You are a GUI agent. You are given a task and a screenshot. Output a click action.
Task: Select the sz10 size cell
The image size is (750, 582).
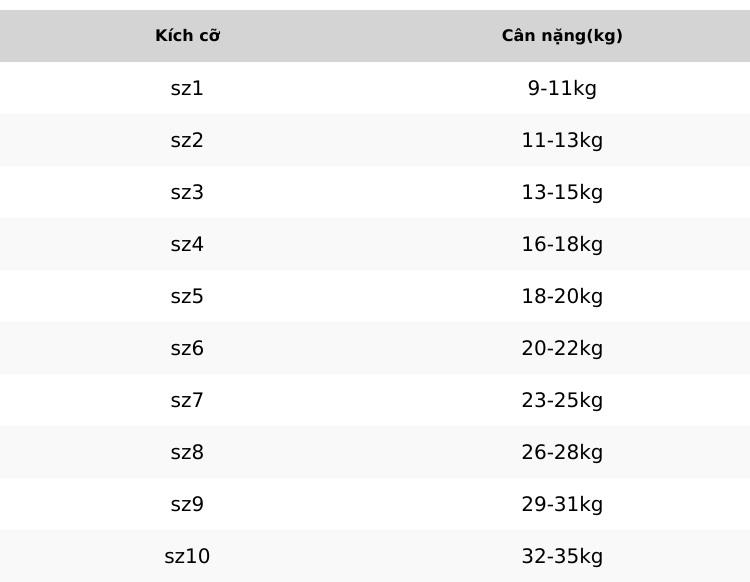point(187,556)
